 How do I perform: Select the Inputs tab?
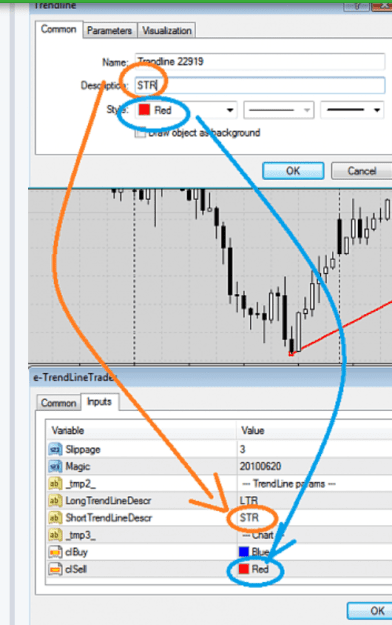(99, 402)
